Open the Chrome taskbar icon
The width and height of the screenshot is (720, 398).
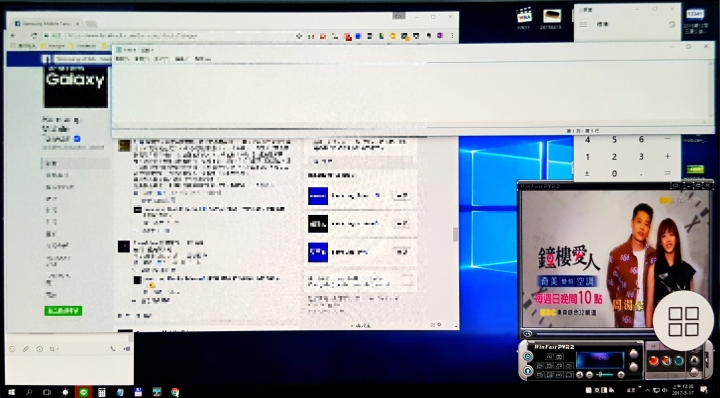click(x=175, y=392)
